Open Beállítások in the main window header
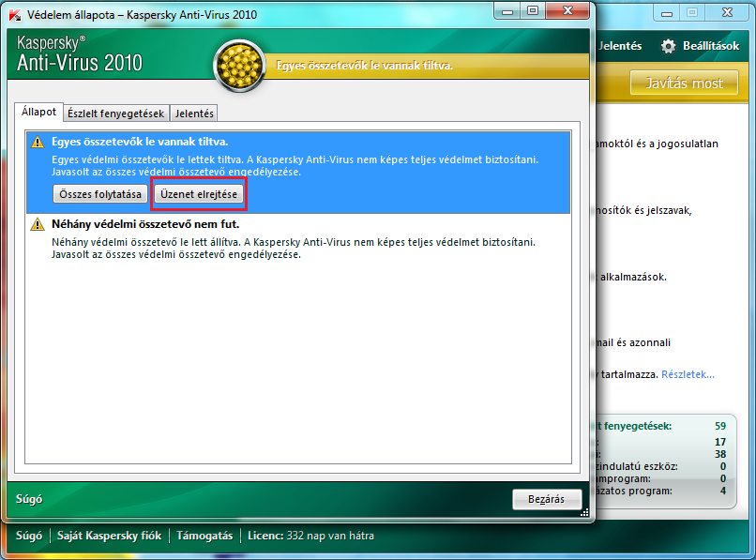756x560 pixels. point(711,46)
